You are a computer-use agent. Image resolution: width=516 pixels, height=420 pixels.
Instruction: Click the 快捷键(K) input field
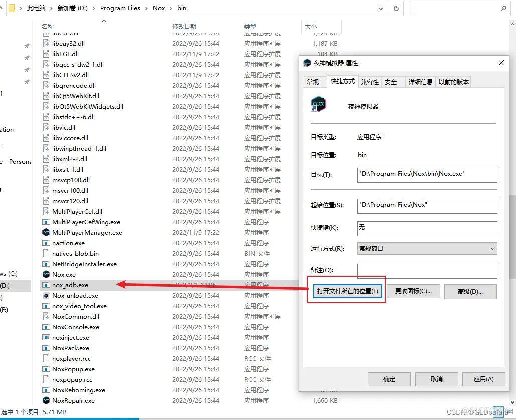coord(427,229)
